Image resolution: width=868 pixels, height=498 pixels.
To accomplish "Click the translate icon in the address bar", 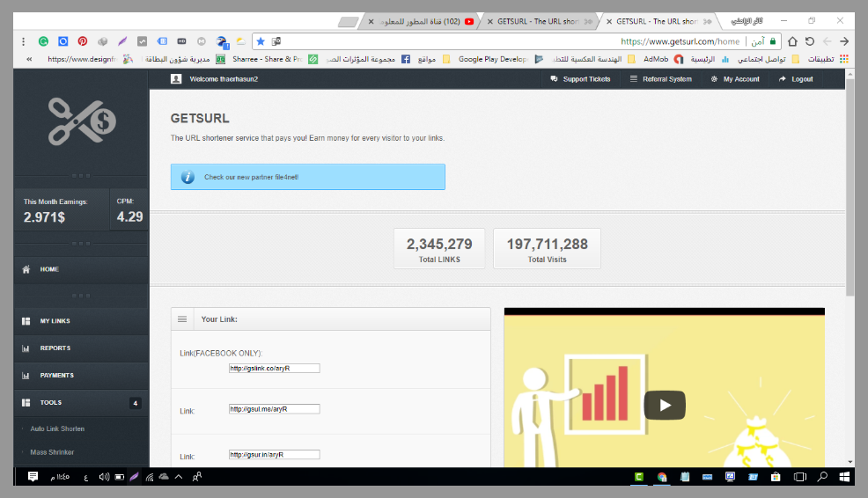I will (x=276, y=41).
